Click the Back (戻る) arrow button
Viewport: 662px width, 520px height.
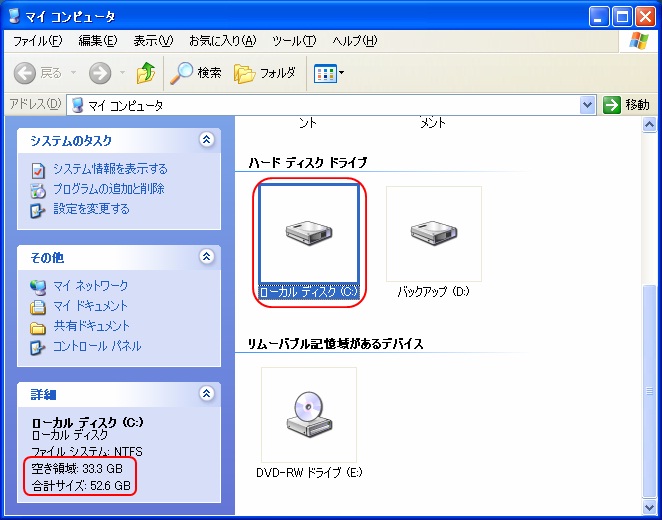point(38,73)
